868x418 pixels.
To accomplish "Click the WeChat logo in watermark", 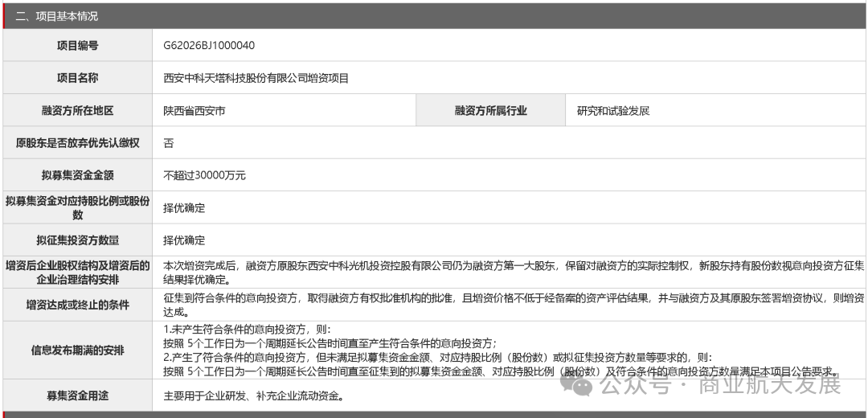I will 577,384.
